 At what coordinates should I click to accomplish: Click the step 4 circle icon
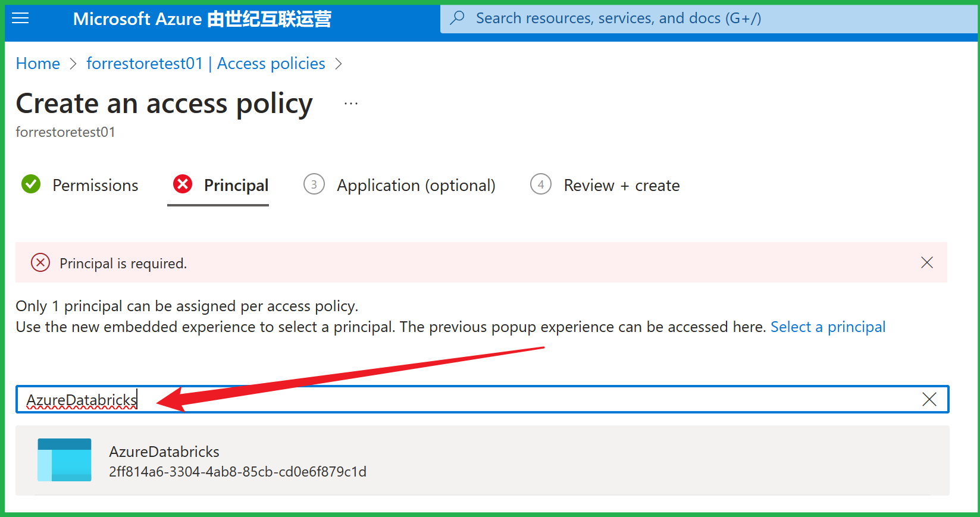click(540, 184)
